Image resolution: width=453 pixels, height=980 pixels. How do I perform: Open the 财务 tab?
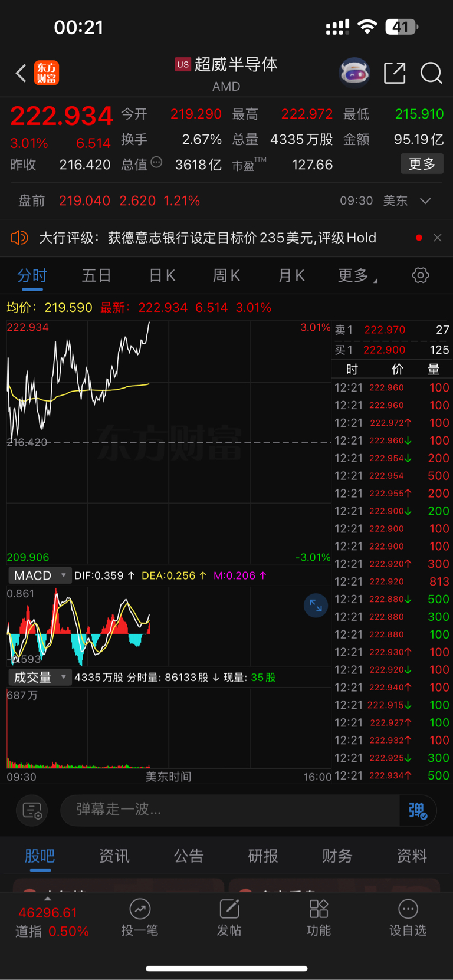click(337, 856)
